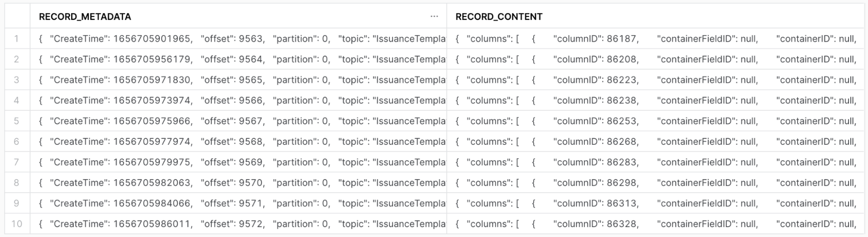This screenshot has height=237, width=868.
Task: Select the metadata cell with offset 9563
Action: coord(238,39)
